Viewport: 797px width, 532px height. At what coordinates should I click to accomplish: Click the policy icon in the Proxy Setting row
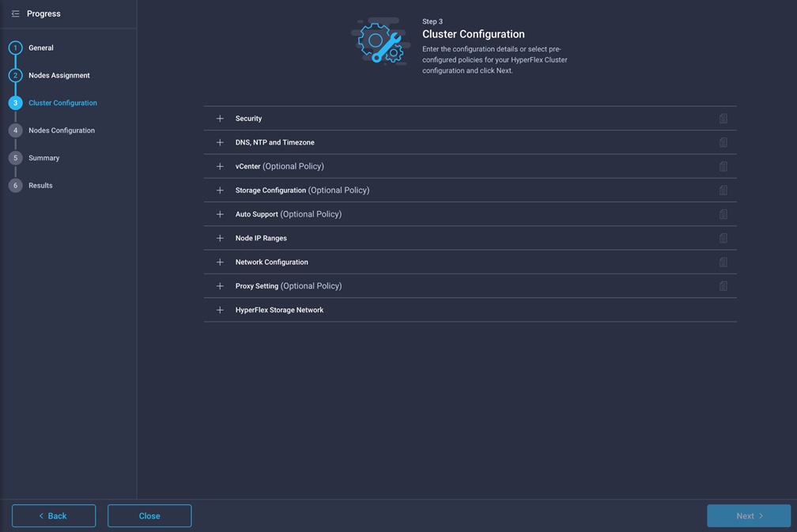[x=723, y=285]
